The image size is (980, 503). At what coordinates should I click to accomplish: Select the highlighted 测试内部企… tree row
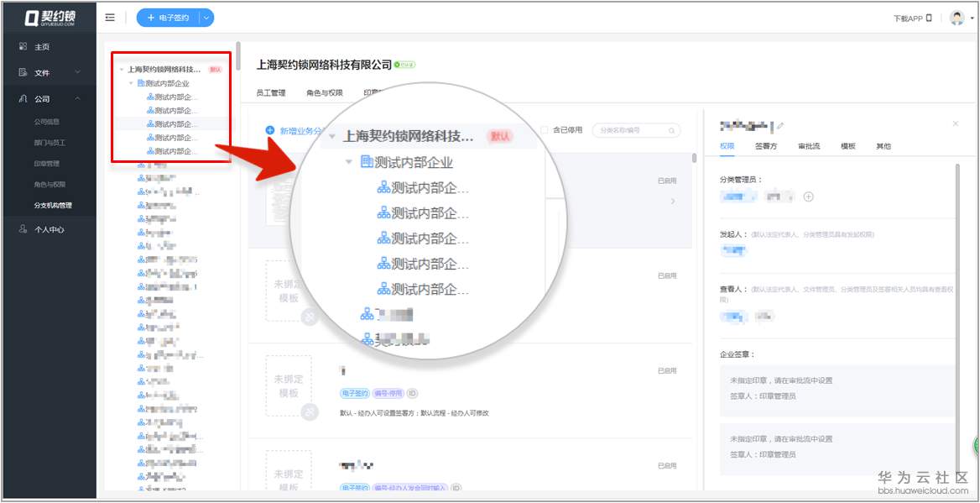click(x=170, y=124)
